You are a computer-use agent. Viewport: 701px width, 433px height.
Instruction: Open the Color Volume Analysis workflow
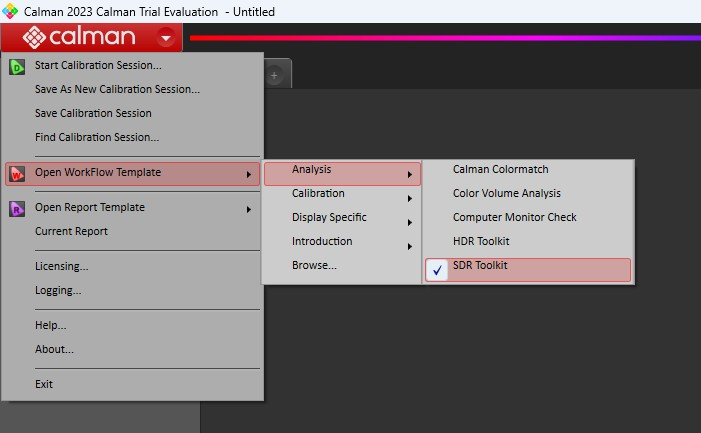point(507,193)
